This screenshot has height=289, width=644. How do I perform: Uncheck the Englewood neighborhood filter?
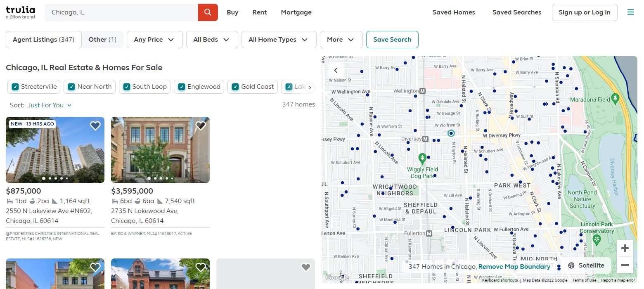pos(199,87)
